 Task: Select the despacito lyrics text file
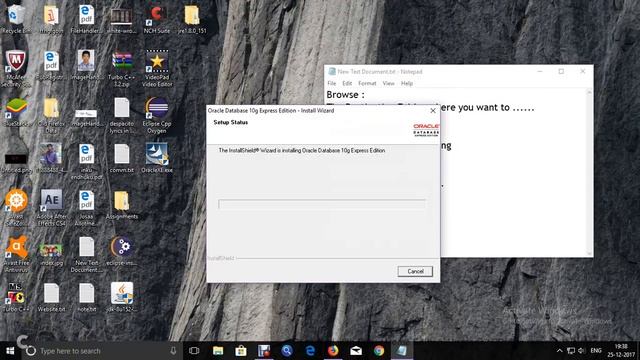click(x=122, y=116)
